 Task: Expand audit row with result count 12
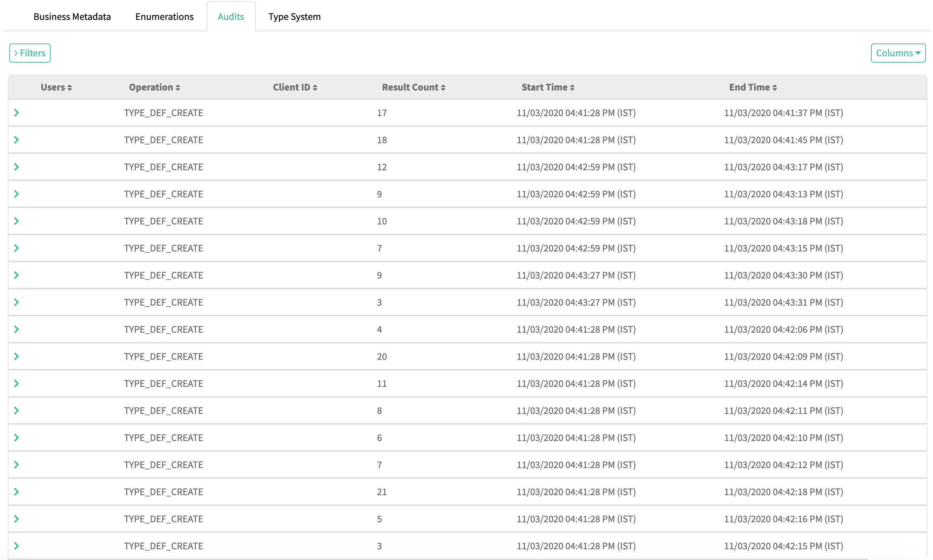(16, 167)
